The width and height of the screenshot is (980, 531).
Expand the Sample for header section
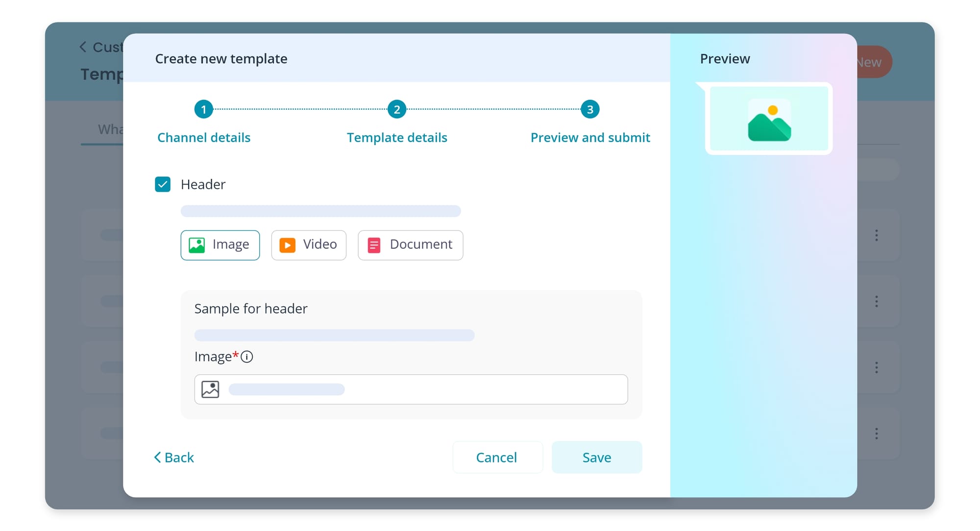point(250,308)
